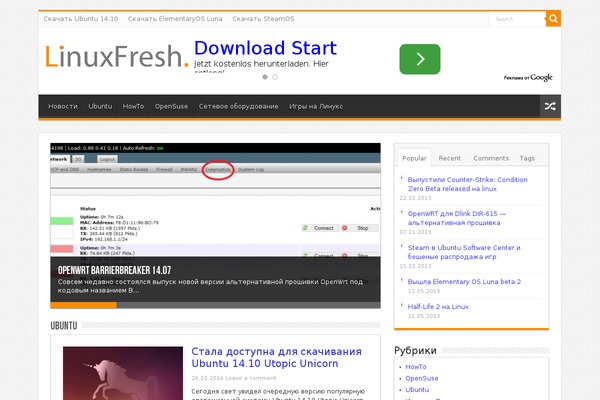Image resolution: width=600 pixels, height=400 pixels.
Task: Open Сетевое оборудование menu item
Action: [x=238, y=106]
